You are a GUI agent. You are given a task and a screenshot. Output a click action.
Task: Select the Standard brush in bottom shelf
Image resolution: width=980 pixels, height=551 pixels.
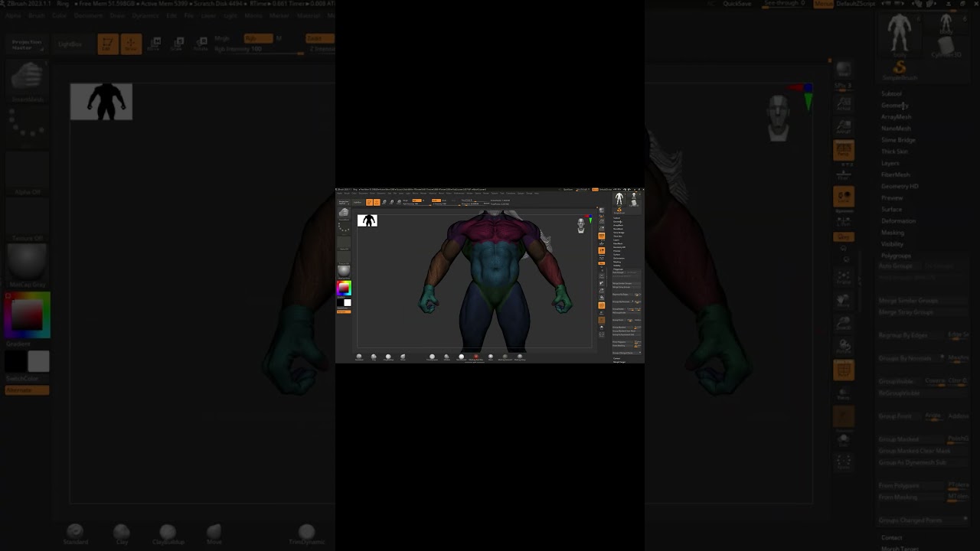(75, 533)
